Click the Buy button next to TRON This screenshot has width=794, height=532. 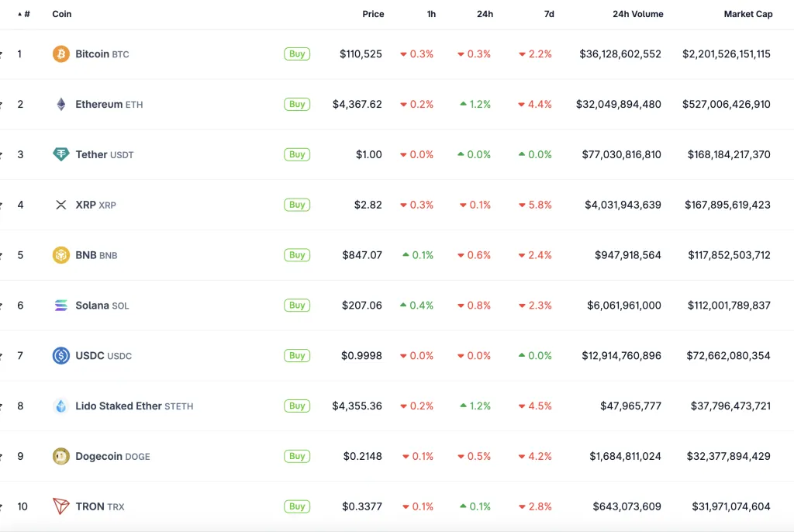tap(296, 506)
